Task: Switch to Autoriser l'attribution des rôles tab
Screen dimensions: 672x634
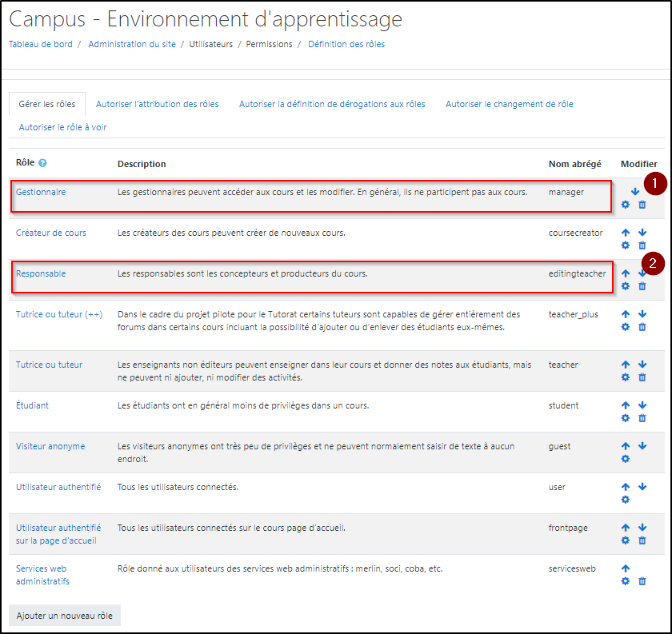Action: pos(157,104)
